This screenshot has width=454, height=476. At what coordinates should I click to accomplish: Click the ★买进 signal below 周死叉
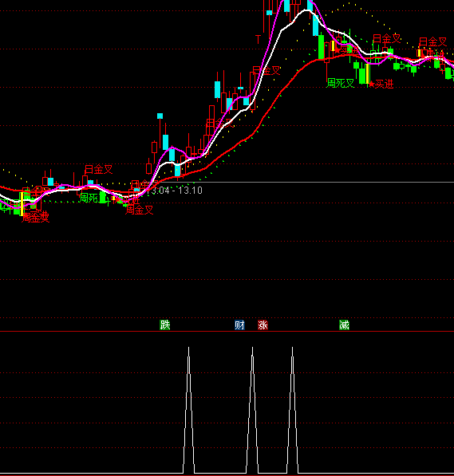pos(381,84)
